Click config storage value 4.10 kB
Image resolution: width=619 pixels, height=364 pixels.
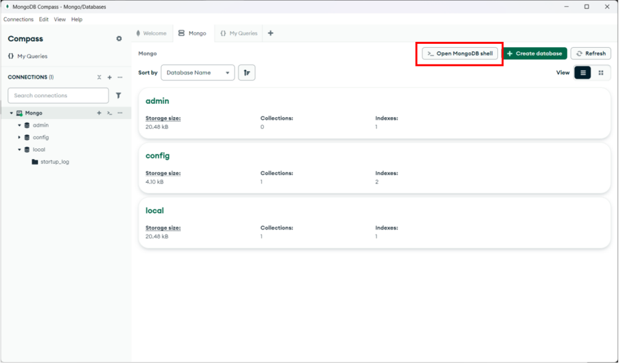[x=154, y=182]
